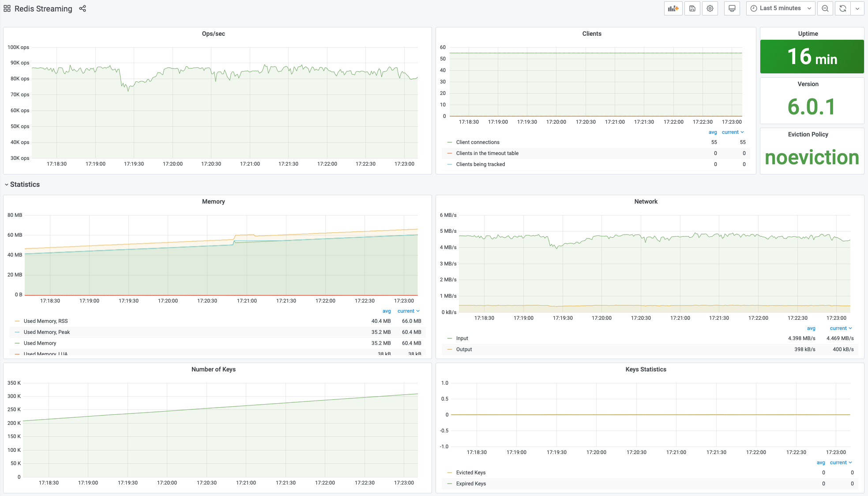Refresh the dashboard
Viewport: 868px width, 496px height.
(842, 8)
